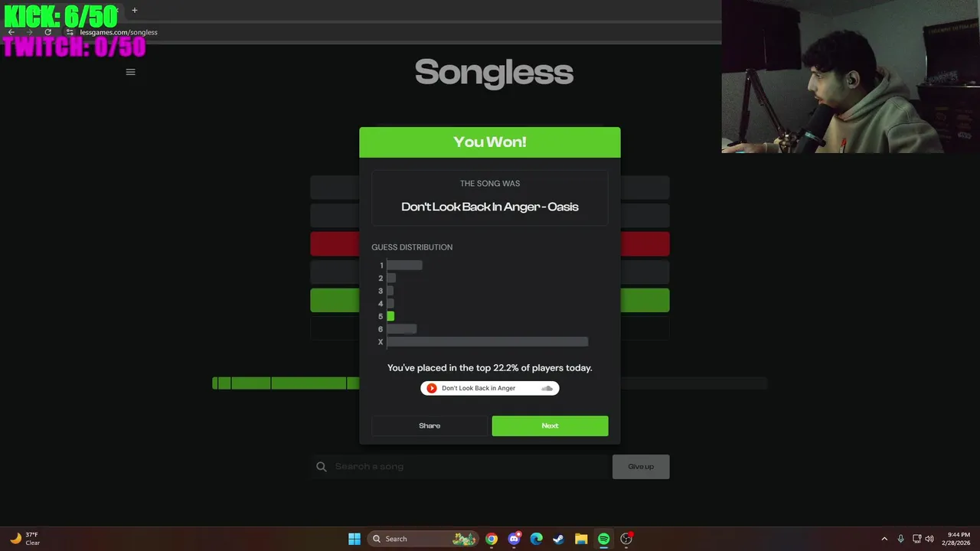Click the microphone tray icon
The image size is (980, 551).
coord(900,539)
